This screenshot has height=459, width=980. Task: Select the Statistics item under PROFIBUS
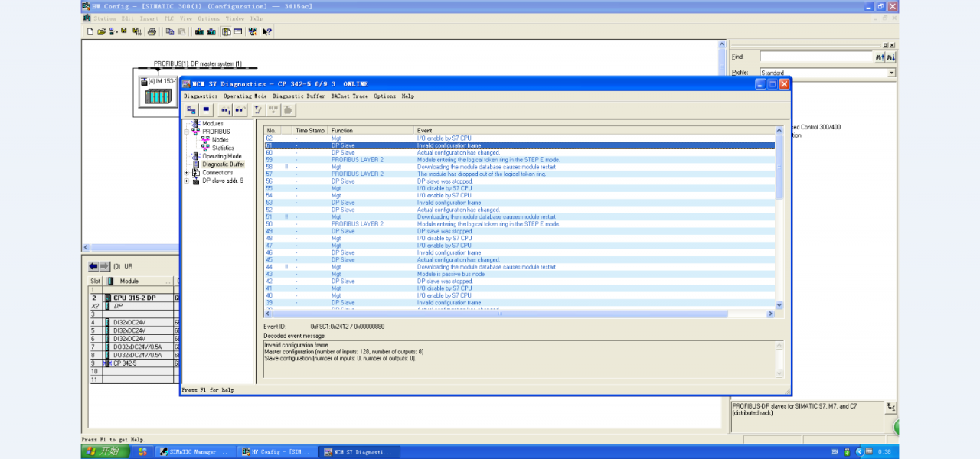[223, 148]
